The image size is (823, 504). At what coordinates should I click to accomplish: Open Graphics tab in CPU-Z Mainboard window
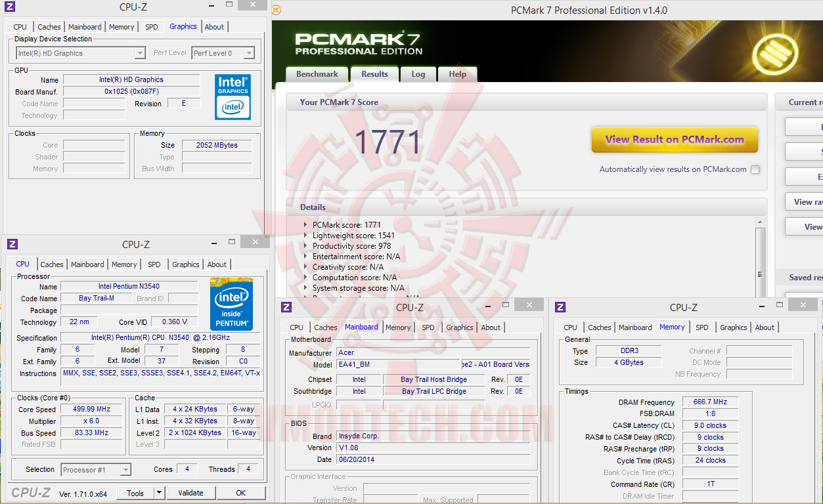(460, 327)
